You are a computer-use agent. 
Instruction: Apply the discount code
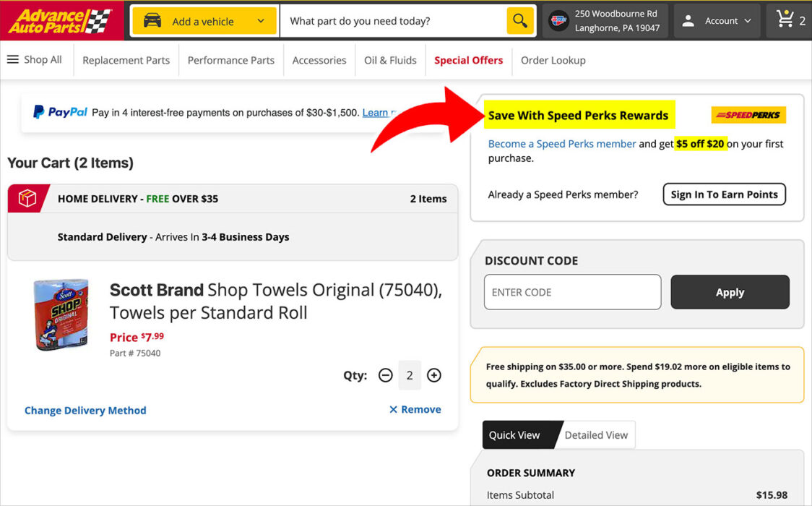tap(730, 292)
